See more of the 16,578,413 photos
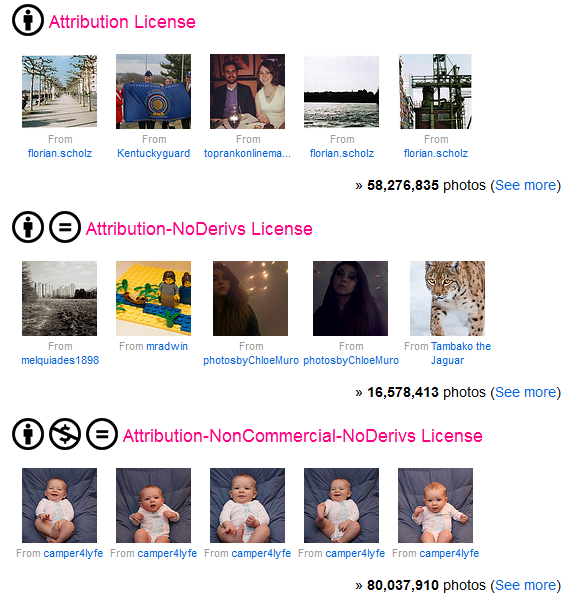This screenshot has height=600, width=576. pos(525,392)
